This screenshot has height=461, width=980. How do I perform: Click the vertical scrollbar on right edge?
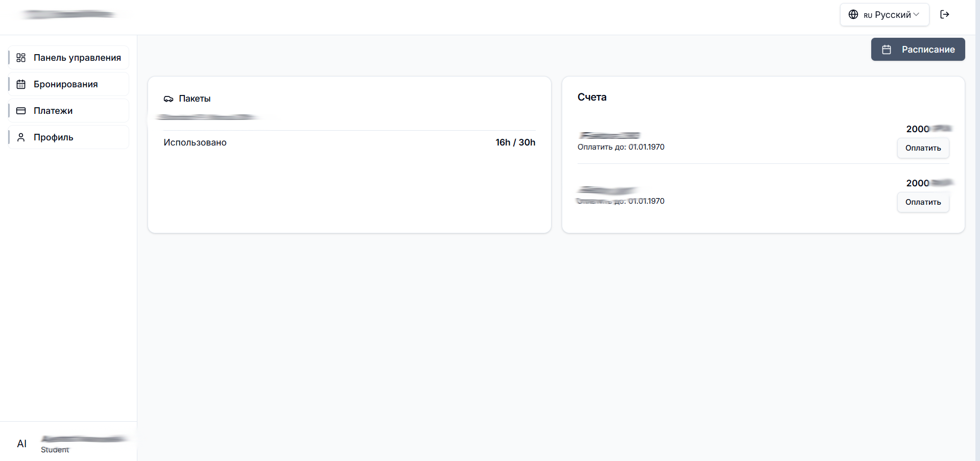[977, 230]
